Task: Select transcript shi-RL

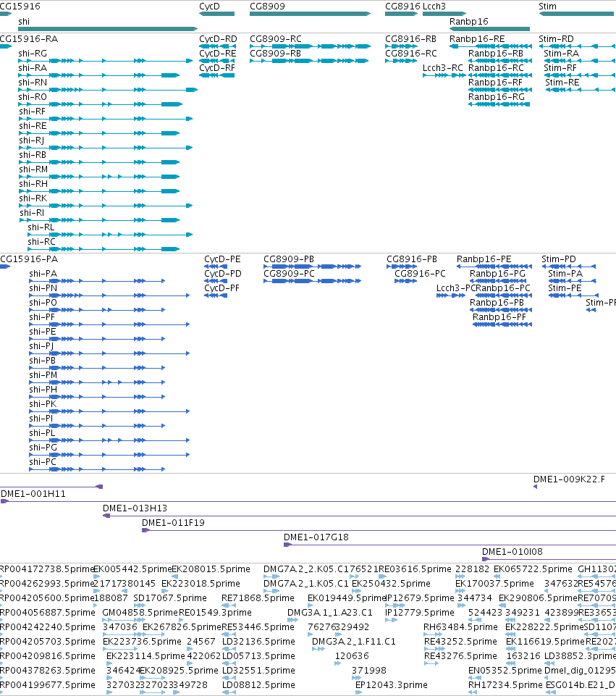Action: [111, 235]
